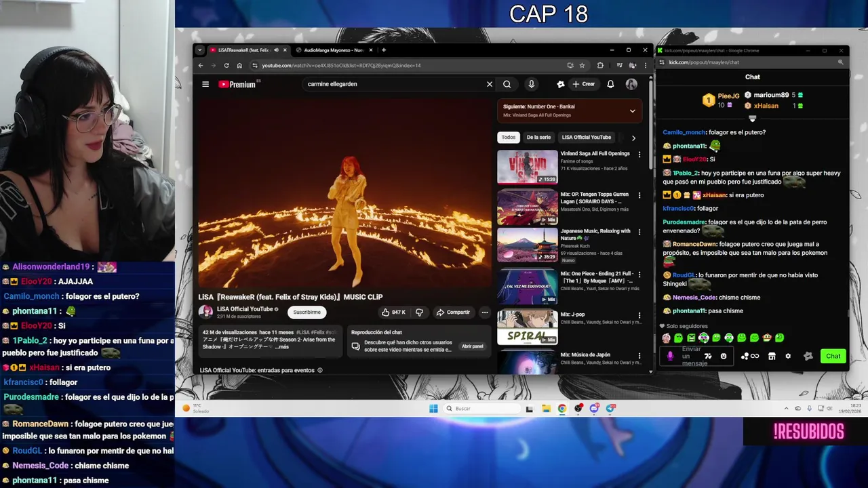Open Kick chat settings gear
The width and height of the screenshot is (868, 488).
click(x=788, y=357)
